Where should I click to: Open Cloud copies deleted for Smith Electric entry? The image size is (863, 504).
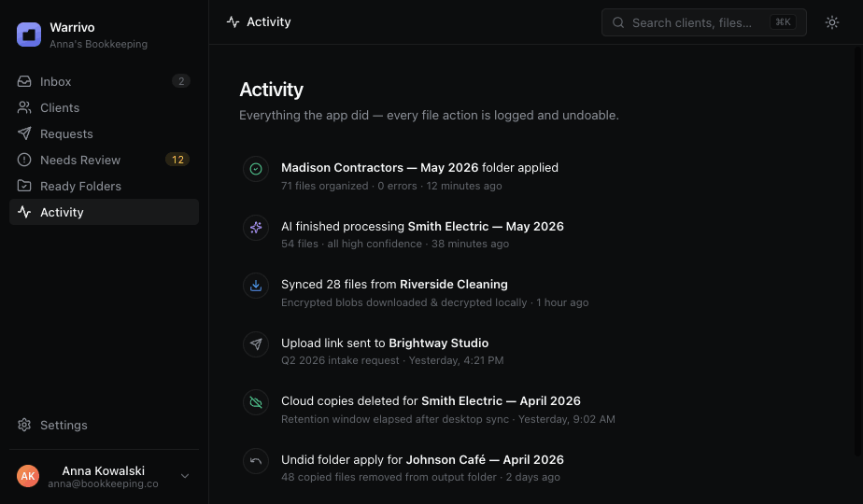(431, 401)
